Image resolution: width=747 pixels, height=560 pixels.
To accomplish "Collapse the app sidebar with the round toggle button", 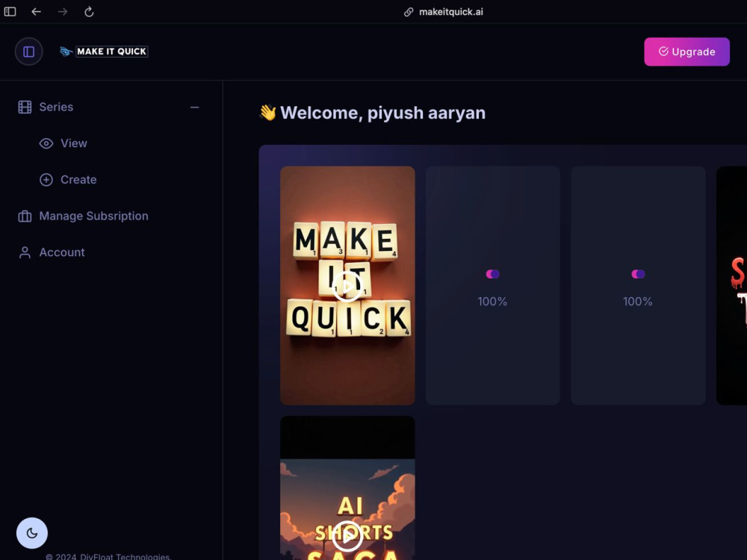I will click(28, 52).
